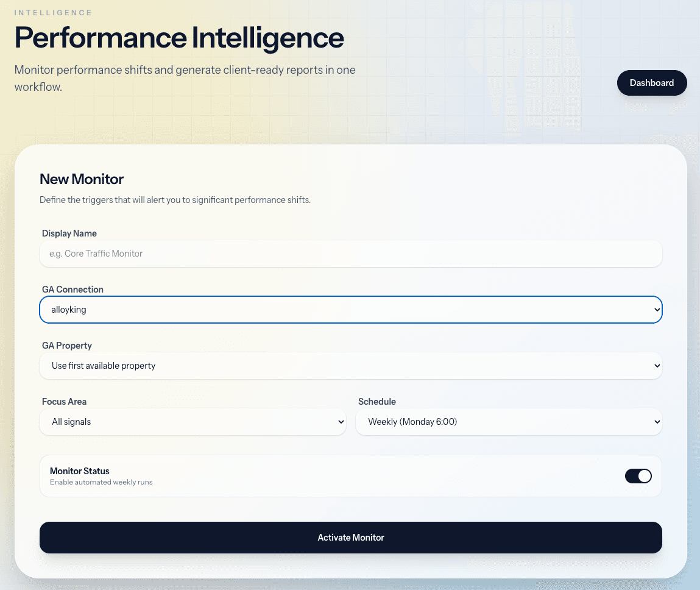700x590 pixels.
Task: Open the Focus Area dropdown showing All signals
Action: [x=193, y=422]
